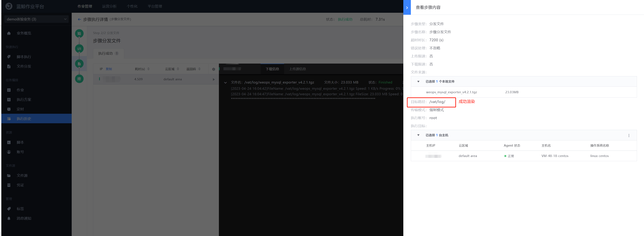Viewport: 644px width, 236px height.
Task: Click 消息通知 bell icon
Action: pyautogui.click(x=9, y=219)
